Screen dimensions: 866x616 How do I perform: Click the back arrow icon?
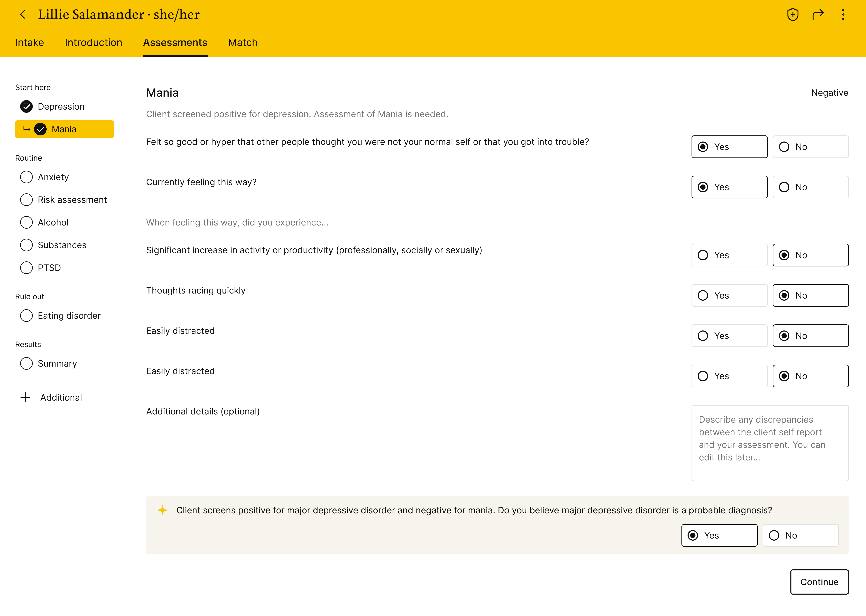tap(23, 14)
